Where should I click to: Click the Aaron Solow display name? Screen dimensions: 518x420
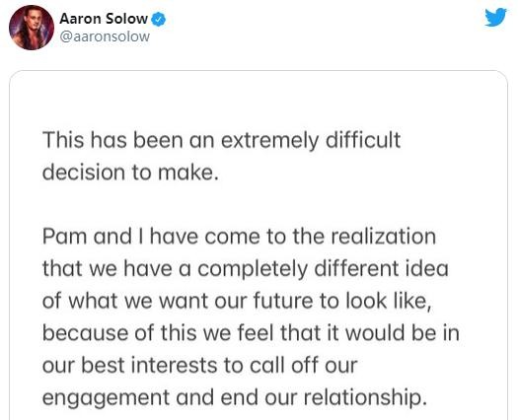(x=104, y=19)
